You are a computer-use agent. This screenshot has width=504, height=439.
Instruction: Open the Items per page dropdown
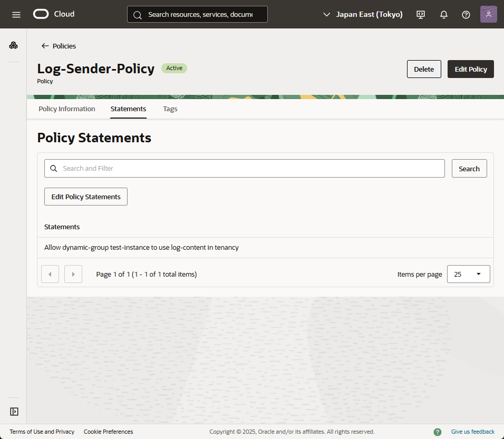(x=468, y=274)
